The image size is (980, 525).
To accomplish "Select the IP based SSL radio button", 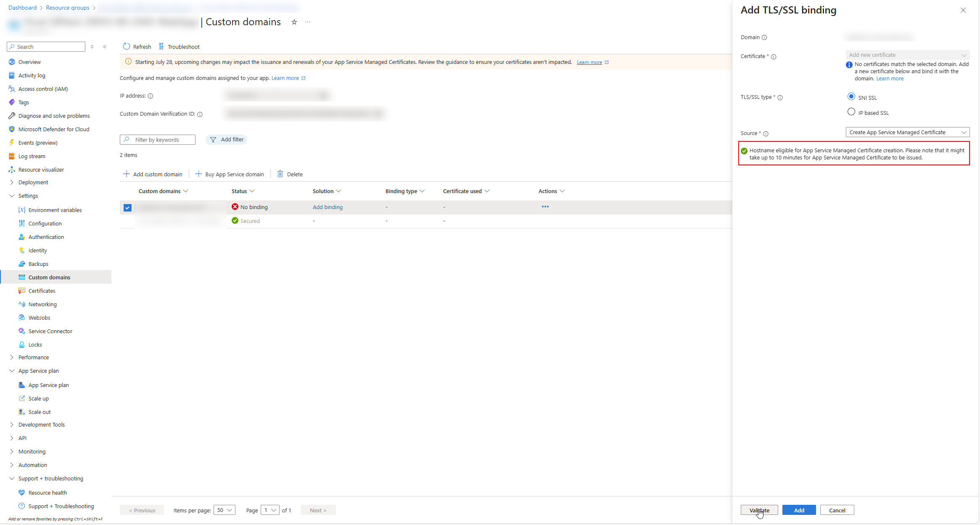I will 851,112.
